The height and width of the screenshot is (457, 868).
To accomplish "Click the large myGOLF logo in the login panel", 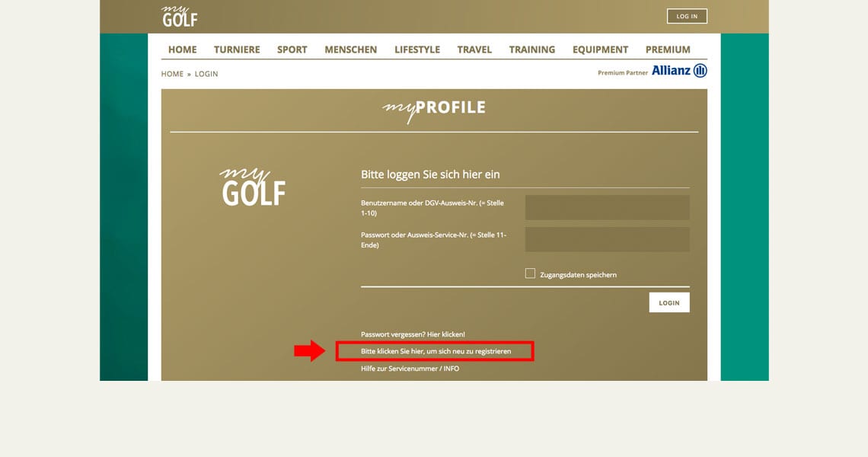I will pos(253,187).
